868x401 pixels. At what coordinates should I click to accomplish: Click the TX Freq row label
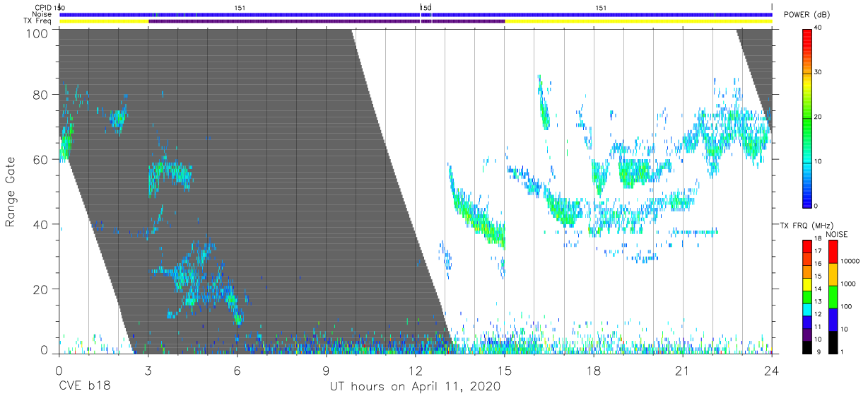tap(38, 21)
